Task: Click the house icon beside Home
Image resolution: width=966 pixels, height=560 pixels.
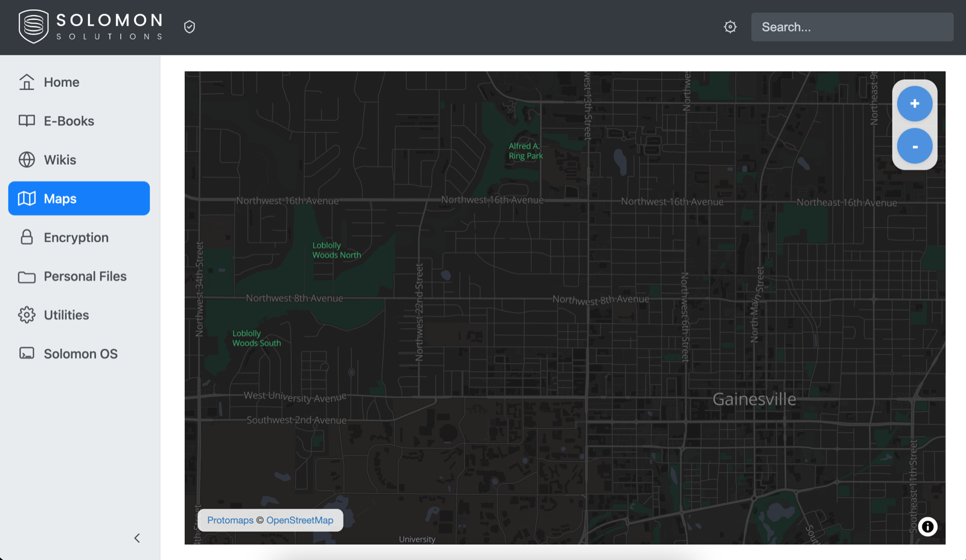Action: (27, 81)
